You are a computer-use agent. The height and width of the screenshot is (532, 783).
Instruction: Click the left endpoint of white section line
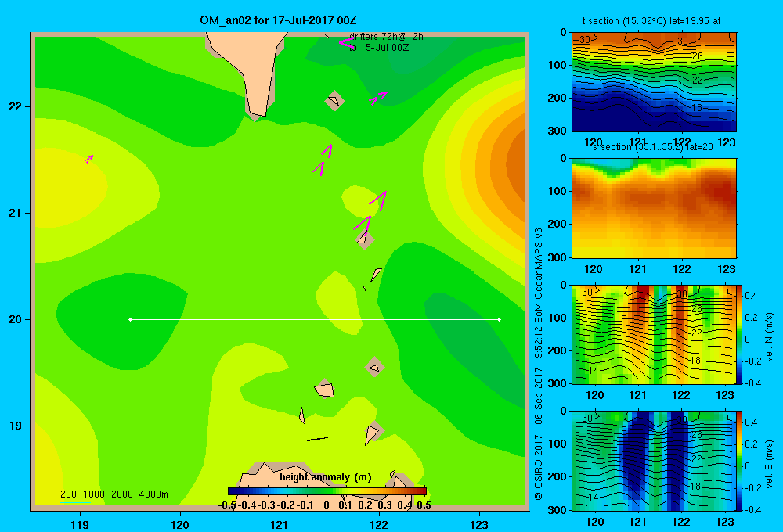pos(130,319)
